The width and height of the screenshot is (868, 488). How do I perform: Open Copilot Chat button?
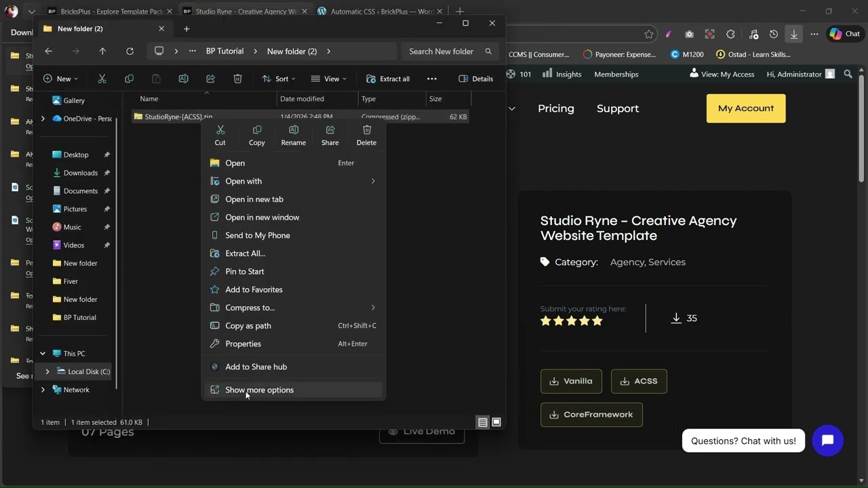(844, 34)
